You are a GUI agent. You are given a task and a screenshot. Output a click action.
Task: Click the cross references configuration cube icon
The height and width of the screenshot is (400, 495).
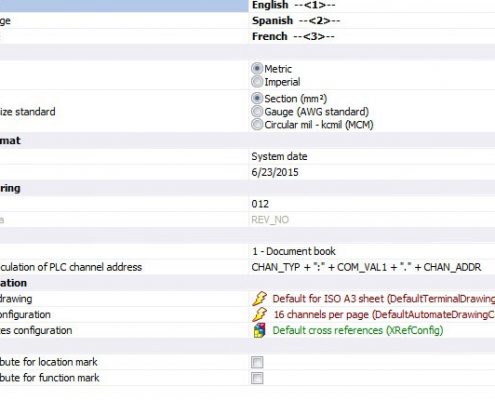pyautogui.click(x=259, y=330)
